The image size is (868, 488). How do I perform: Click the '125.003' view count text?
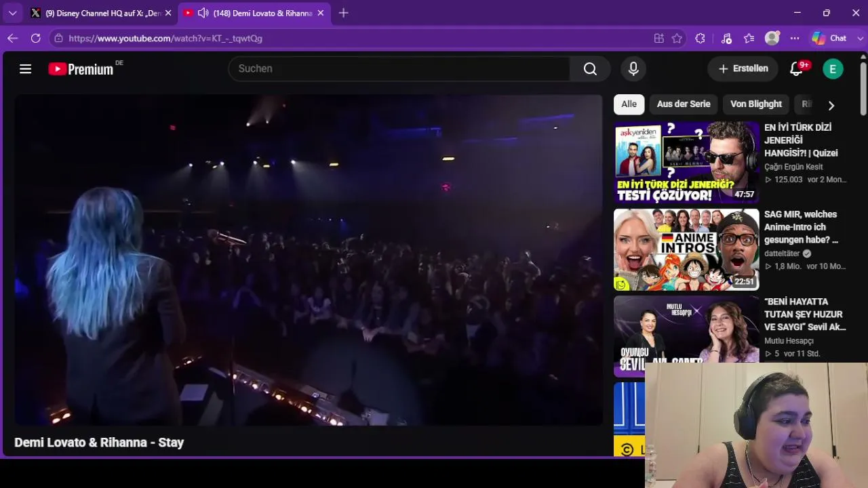[788, 180]
